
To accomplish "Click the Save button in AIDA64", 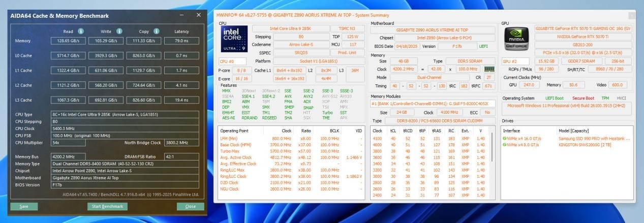I will click(x=24, y=207).
